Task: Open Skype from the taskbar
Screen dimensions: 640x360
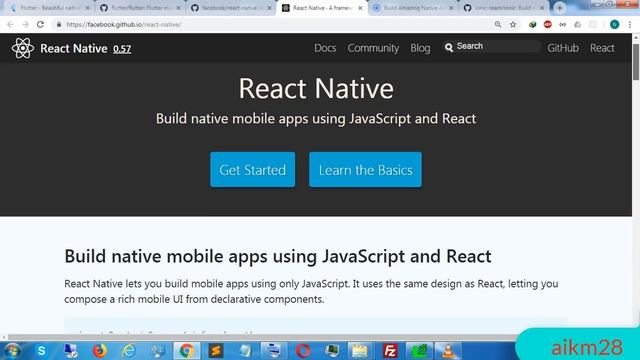Action: pos(41,351)
